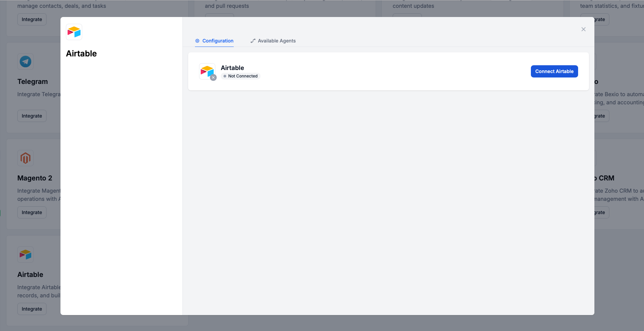
Task: Click the Airtable logo in the modal header
Action: [x=74, y=32]
